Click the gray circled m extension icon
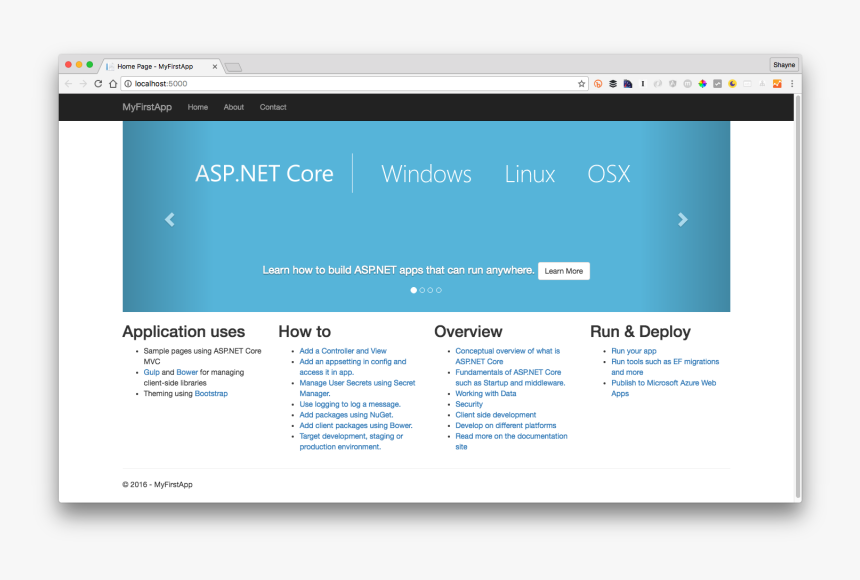860x580 pixels. [687, 83]
